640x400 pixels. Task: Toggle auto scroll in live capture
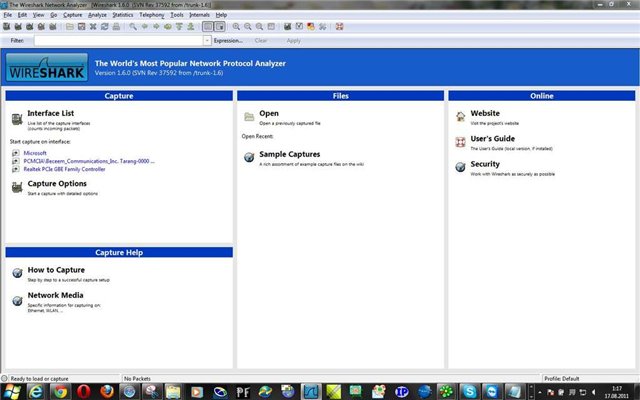tap(220, 27)
